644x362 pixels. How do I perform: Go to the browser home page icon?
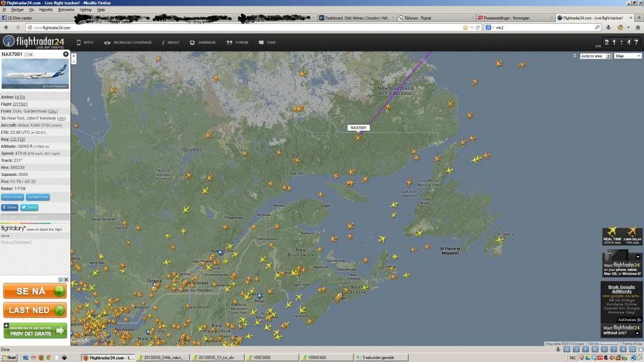(638, 28)
